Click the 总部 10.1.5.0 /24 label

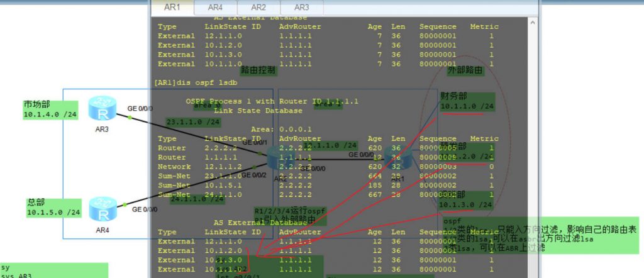54,208
